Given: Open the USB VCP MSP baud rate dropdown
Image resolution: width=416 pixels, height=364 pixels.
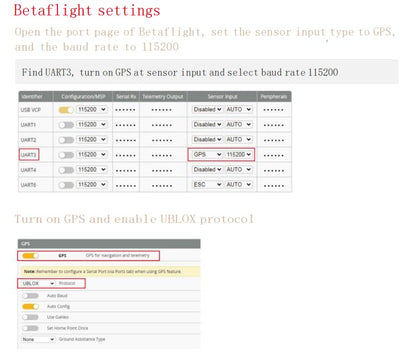Looking at the screenshot, I should pos(92,109).
